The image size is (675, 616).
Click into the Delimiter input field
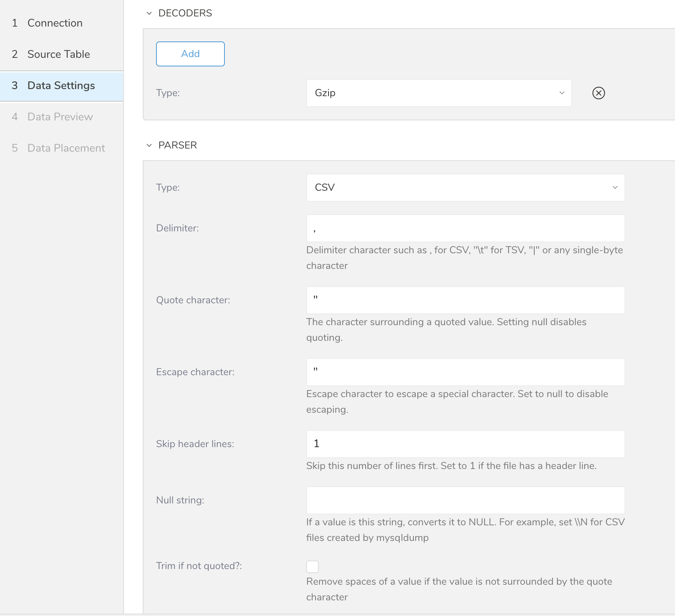pyautogui.click(x=465, y=228)
